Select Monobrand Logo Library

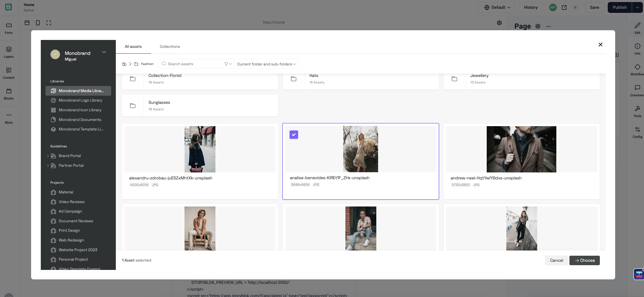78,100
